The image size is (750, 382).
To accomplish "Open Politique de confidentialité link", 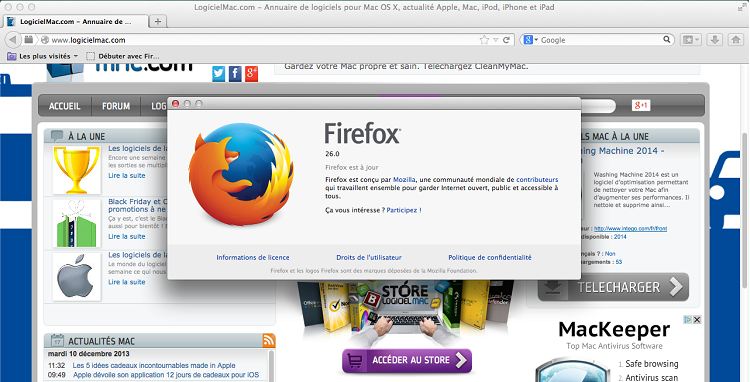I will point(490,257).
